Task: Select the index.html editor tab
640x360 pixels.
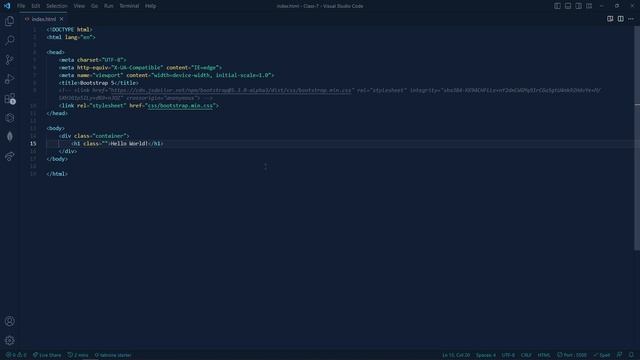Action: pos(44,19)
